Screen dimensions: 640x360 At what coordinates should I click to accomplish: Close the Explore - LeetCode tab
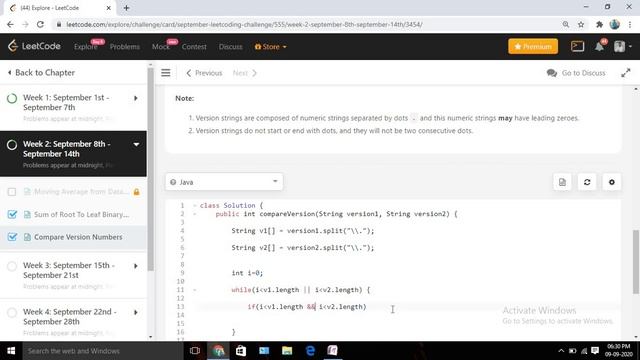pyautogui.click(x=109, y=8)
